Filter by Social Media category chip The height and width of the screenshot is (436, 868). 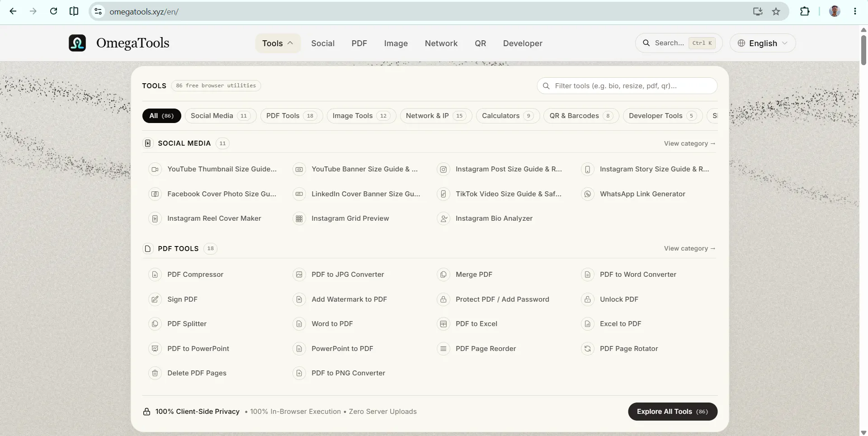pos(221,116)
